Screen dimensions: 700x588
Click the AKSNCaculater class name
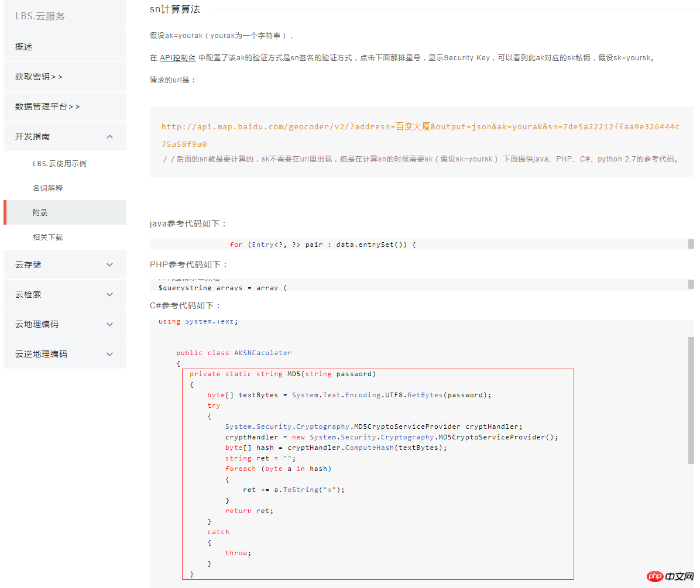(262, 353)
